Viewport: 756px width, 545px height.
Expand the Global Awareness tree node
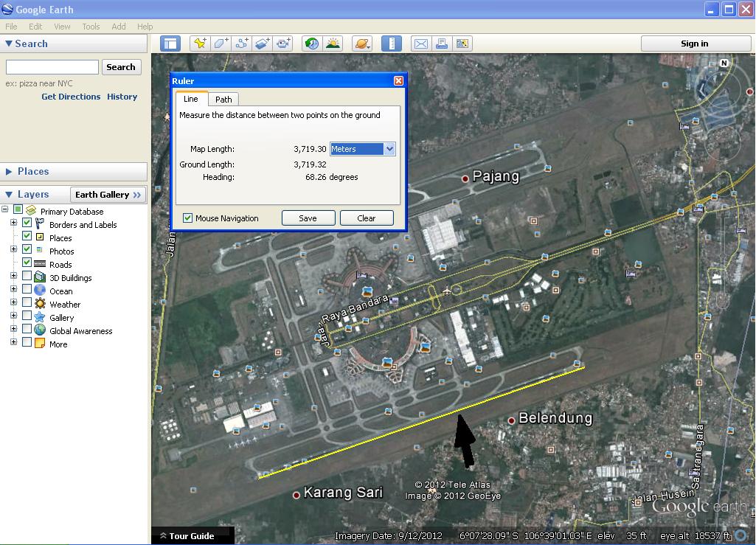13,329
